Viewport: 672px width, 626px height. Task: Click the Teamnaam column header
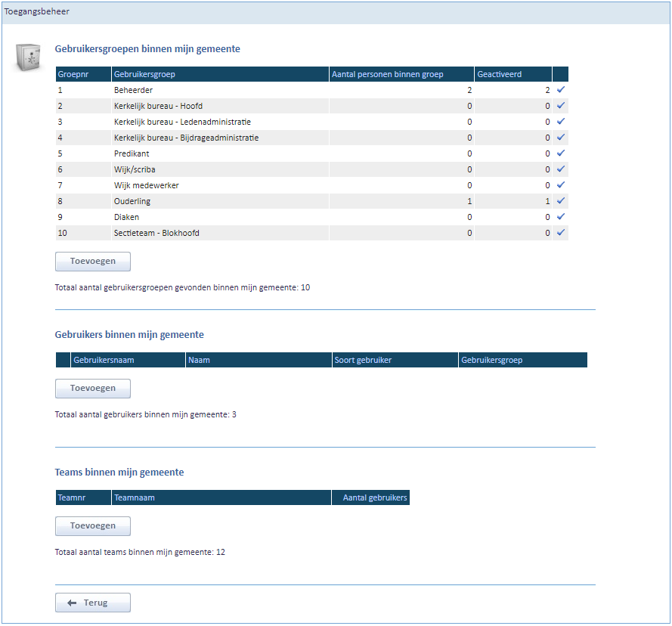(221, 497)
